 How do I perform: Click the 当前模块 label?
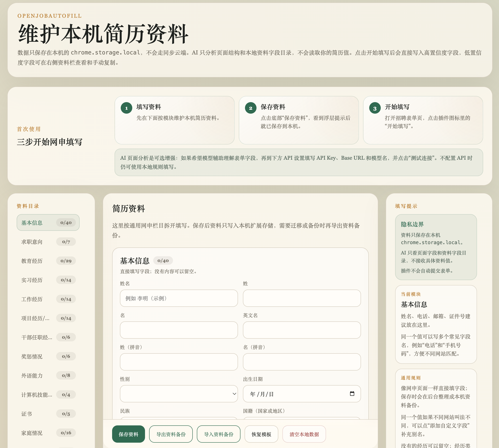pos(411,294)
